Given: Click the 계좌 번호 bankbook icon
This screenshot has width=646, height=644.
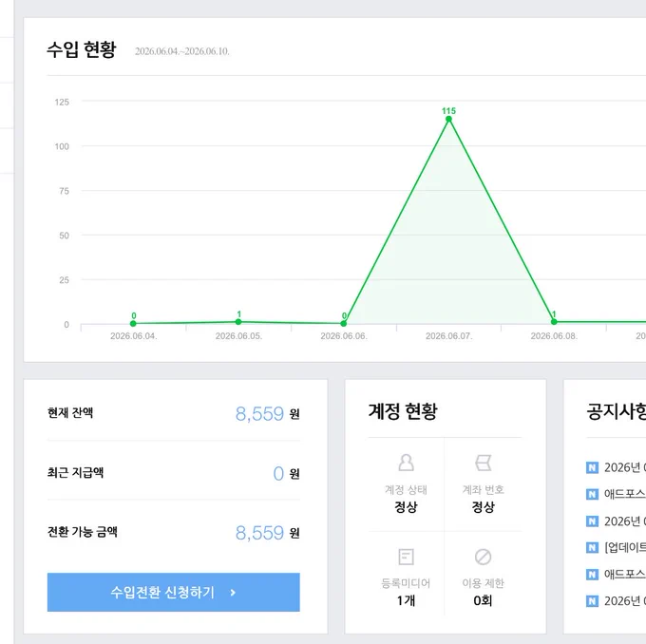Looking at the screenshot, I should click(x=483, y=463).
